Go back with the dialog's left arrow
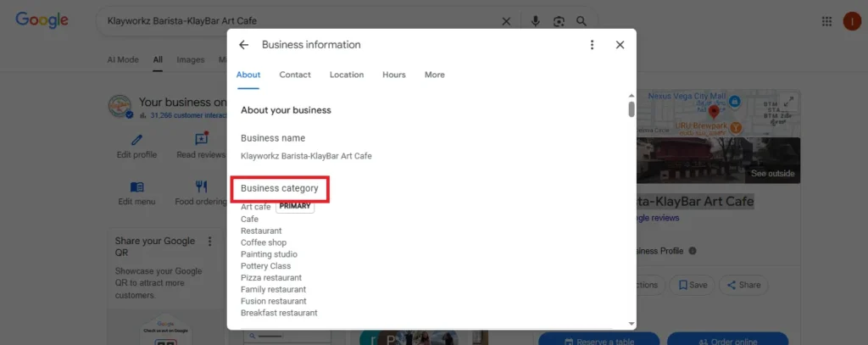 [243, 45]
